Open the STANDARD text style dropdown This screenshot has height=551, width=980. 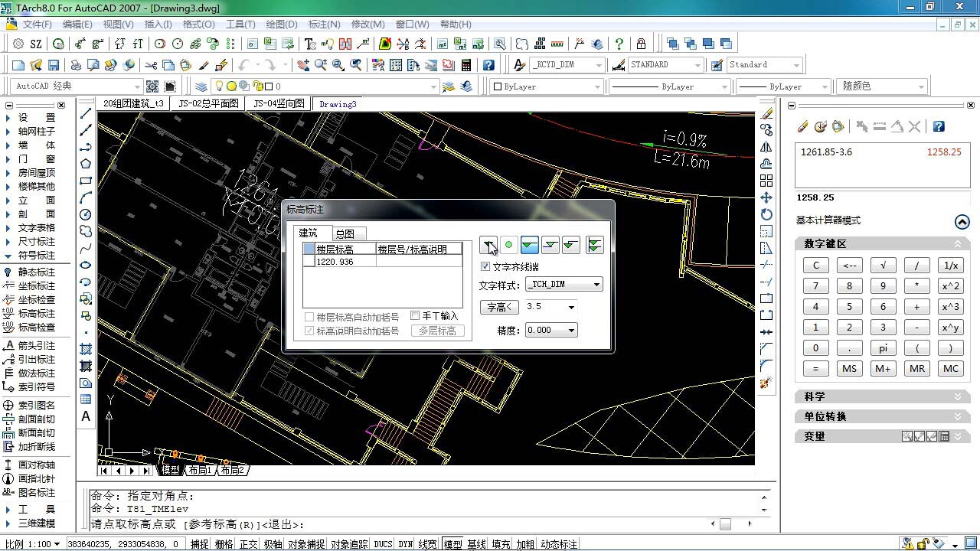665,65
